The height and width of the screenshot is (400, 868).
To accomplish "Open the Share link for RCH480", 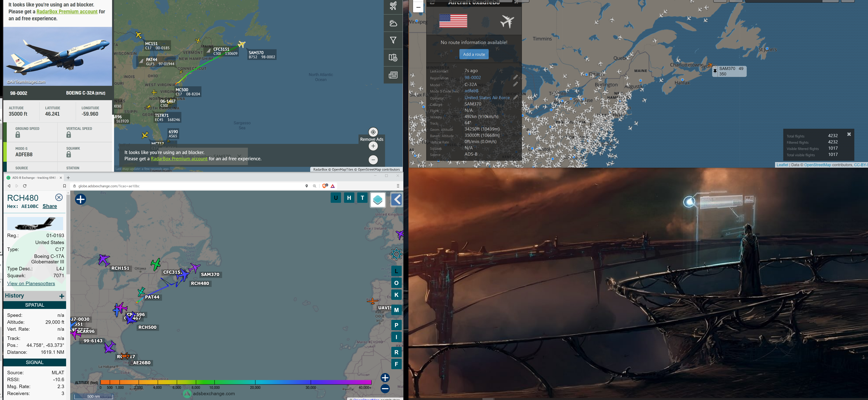I will pos(50,206).
